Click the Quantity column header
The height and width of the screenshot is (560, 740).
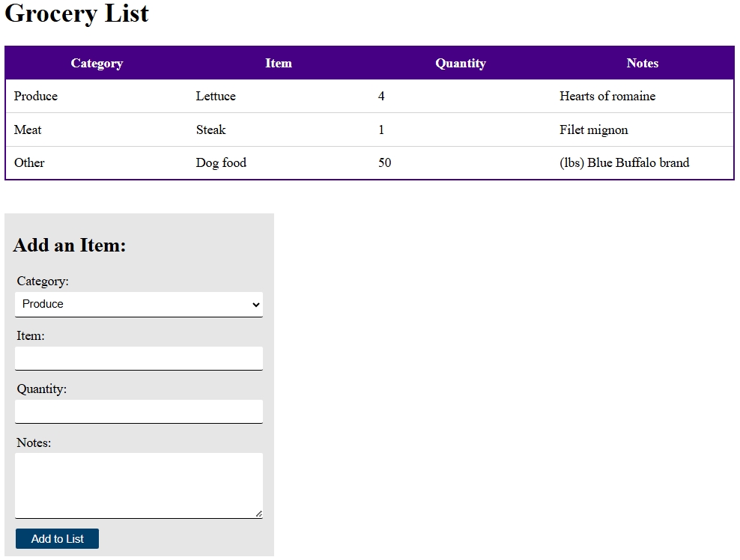click(461, 64)
